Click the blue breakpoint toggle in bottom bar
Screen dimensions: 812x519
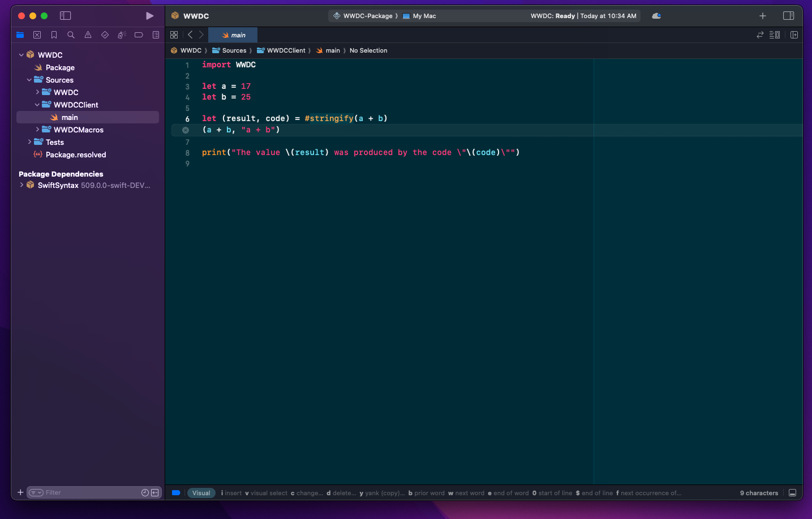[x=176, y=493]
